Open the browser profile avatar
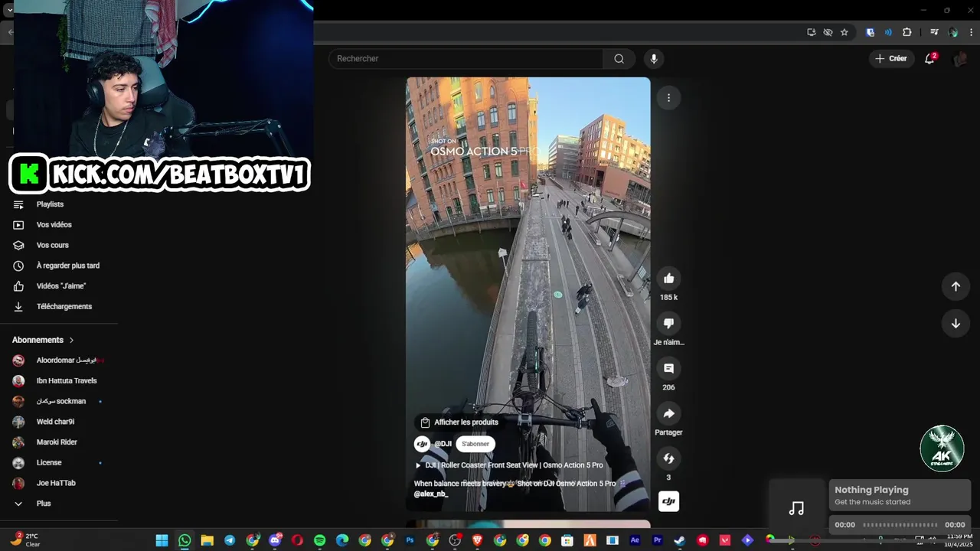 pyautogui.click(x=953, y=32)
